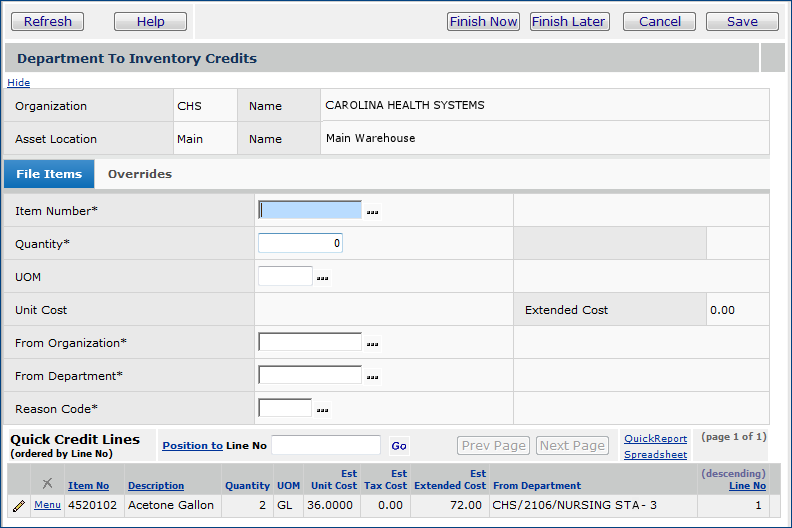Image resolution: width=792 pixels, height=528 pixels.
Task: Click the Position to Line No field
Action: pos(326,445)
